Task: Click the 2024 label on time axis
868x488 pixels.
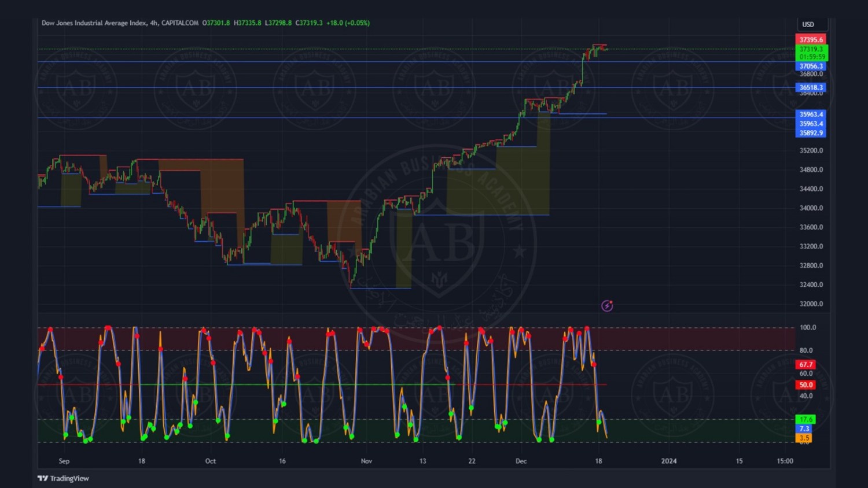Action: coord(669,461)
